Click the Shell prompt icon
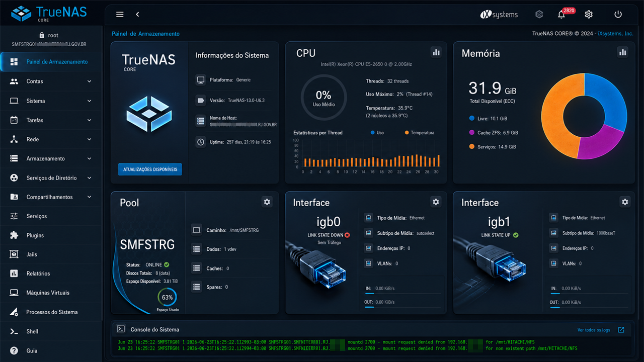This screenshot has height=362, width=644. pyautogui.click(x=14, y=331)
